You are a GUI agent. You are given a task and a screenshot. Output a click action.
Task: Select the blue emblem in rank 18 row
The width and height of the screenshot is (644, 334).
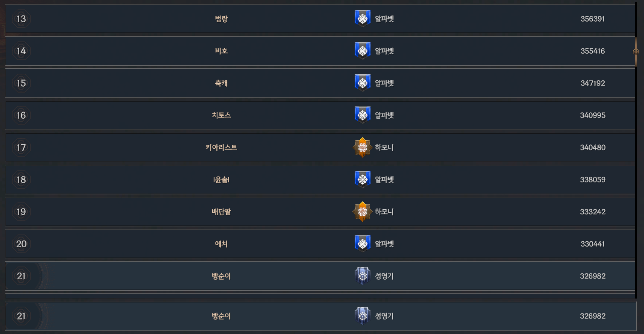pos(362,179)
